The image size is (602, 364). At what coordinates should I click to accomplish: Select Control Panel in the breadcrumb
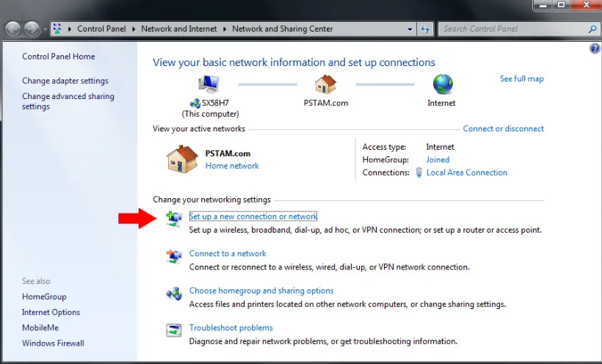(x=101, y=29)
